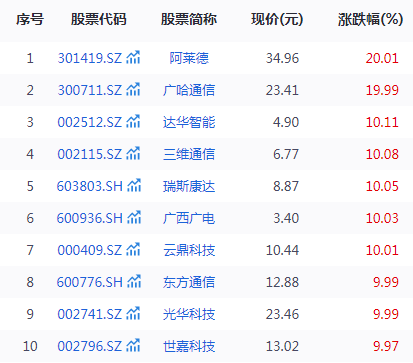Click stock code 600936.SH
Viewport: 413px width, 363px height.
pyautogui.click(x=90, y=218)
